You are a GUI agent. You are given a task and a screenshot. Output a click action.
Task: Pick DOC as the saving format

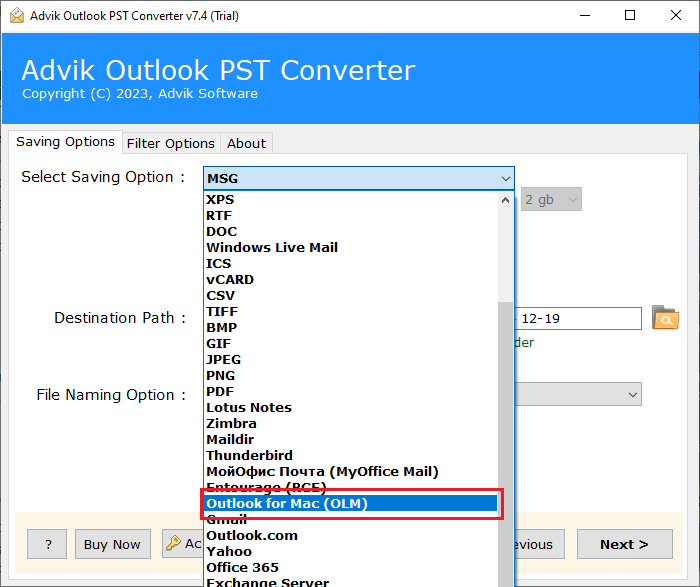click(351, 232)
